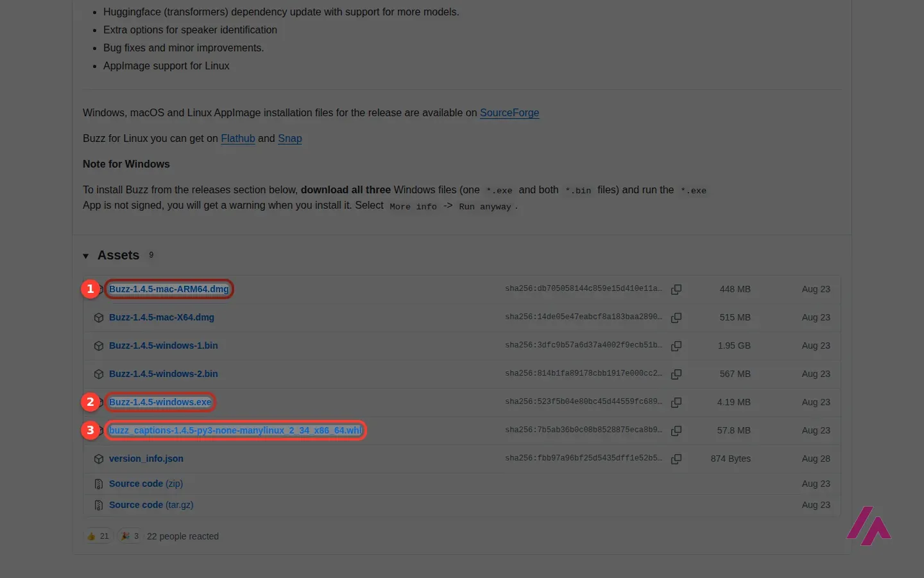Download Buzz-1.4.5-mac-ARM64.dmg
The height and width of the screenshot is (578, 924).
coord(169,289)
